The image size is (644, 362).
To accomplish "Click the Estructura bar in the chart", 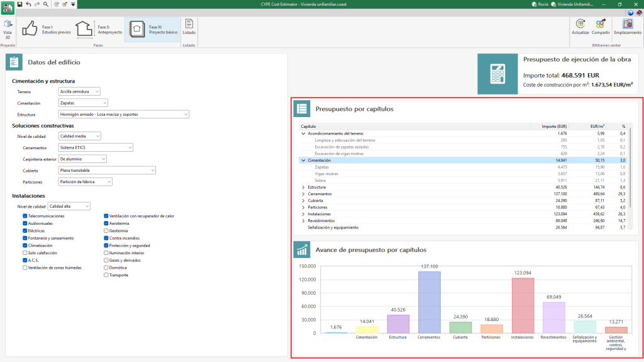I will coord(398,324).
